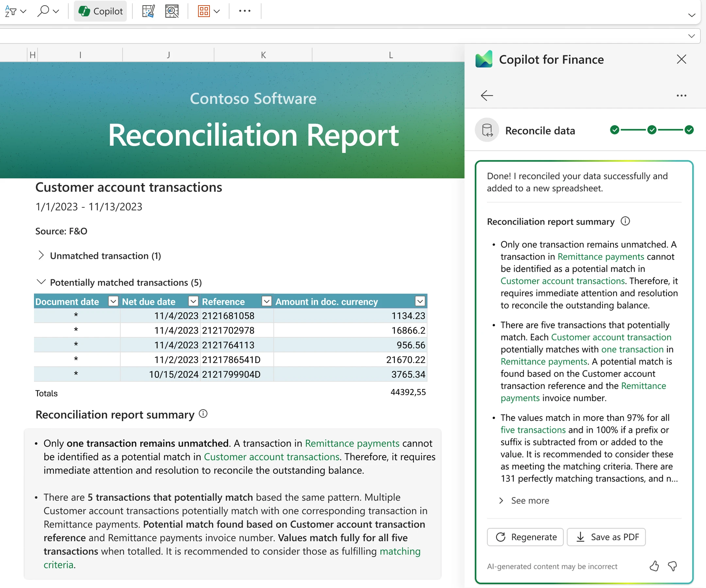Click the final green progress step checkmark
The width and height of the screenshot is (706, 588).
coord(690,130)
